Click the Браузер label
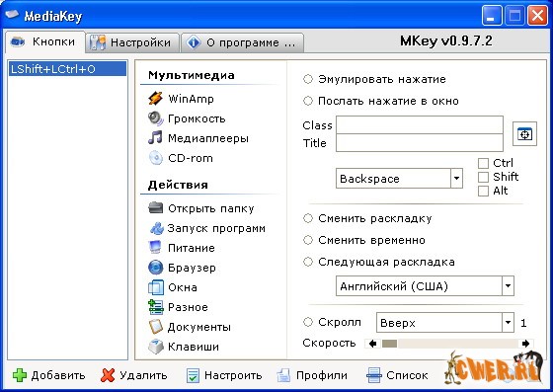Screen dimensions: 553x392 coord(192,268)
